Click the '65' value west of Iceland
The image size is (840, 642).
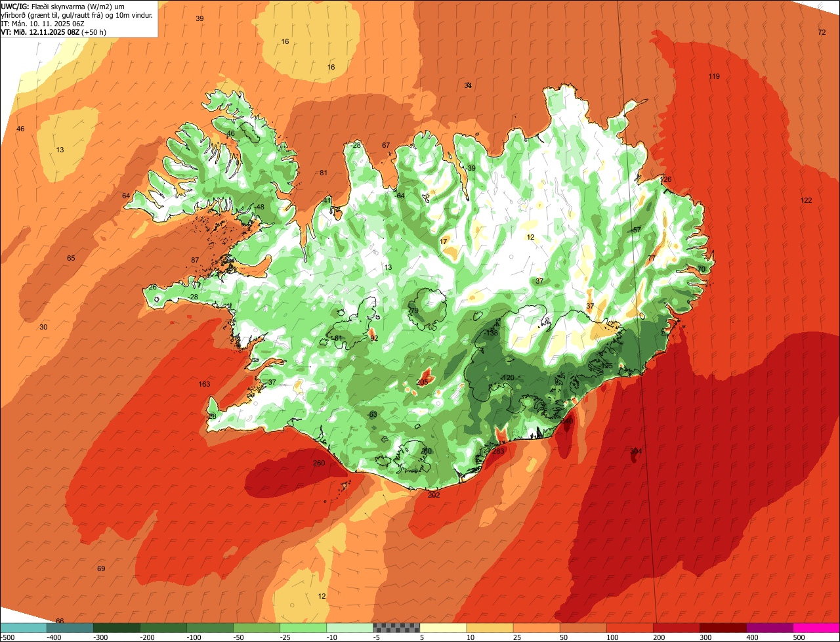click(x=71, y=258)
